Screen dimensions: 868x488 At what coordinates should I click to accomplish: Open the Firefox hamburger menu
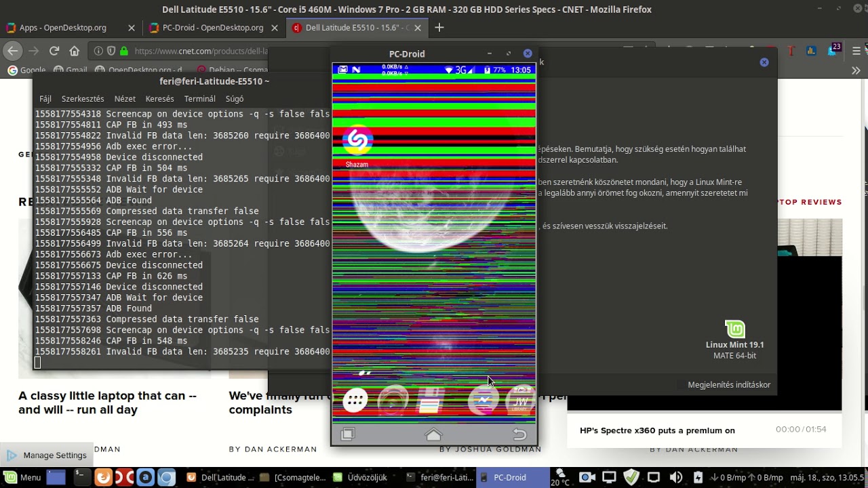point(856,51)
